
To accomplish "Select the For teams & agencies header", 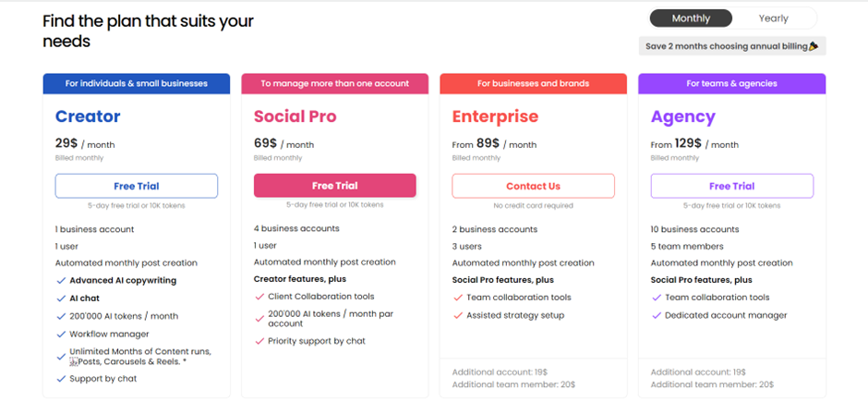I will click(732, 84).
